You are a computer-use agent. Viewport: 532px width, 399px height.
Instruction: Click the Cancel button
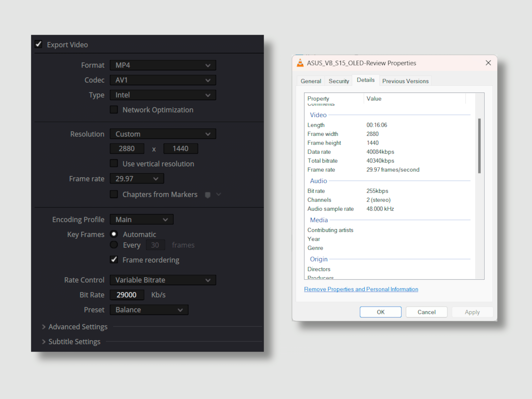(426, 312)
